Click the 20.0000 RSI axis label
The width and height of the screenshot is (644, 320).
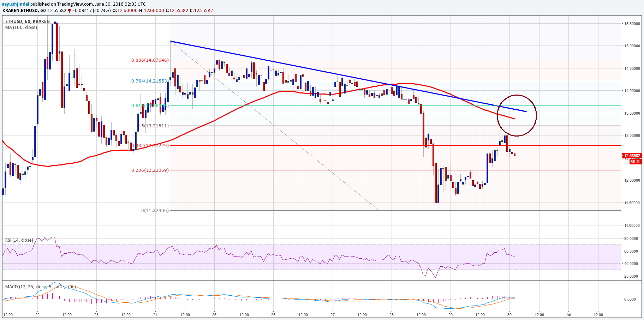(631, 276)
